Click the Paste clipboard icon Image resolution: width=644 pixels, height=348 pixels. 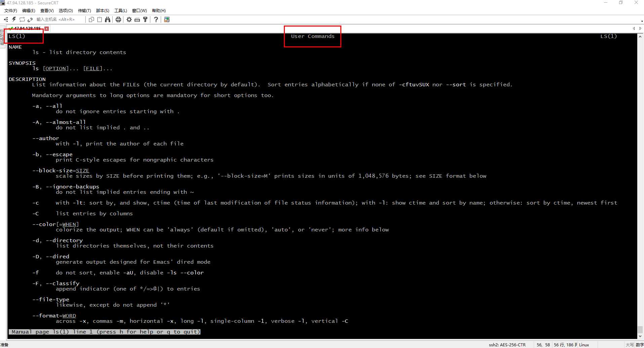[x=100, y=19]
